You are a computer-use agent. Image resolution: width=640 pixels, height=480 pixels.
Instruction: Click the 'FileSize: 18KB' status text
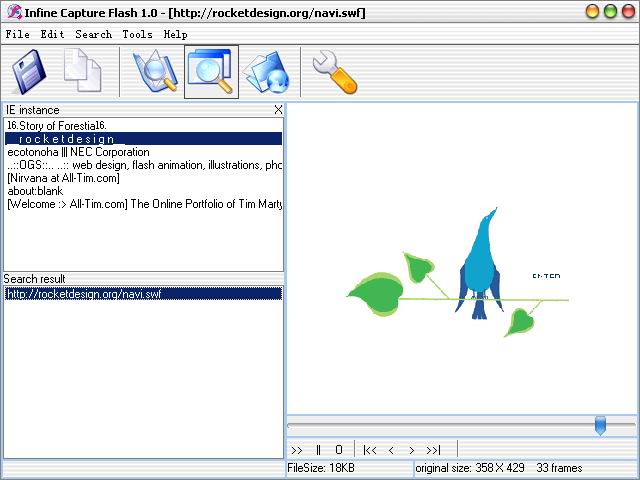[321, 468]
